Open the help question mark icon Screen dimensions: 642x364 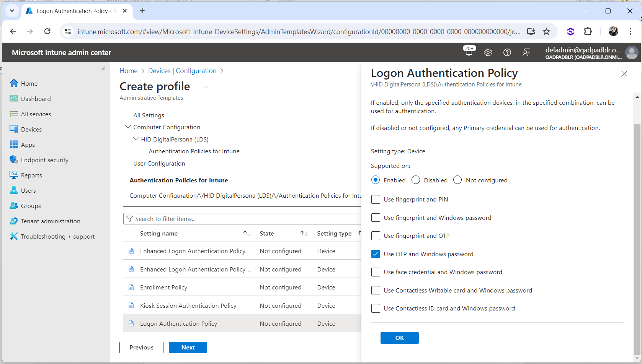507,52
